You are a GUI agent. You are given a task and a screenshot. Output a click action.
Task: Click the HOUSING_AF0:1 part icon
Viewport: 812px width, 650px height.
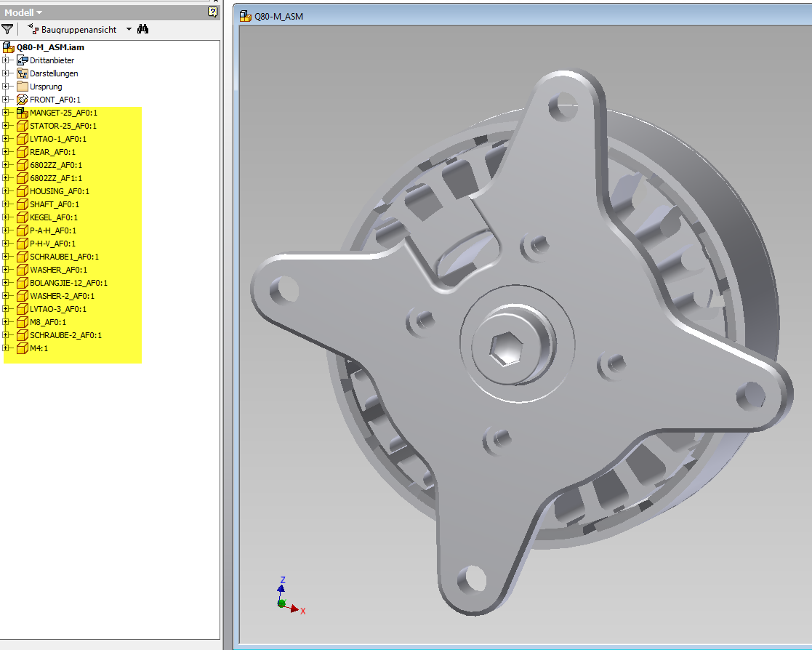(x=23, y=191)
